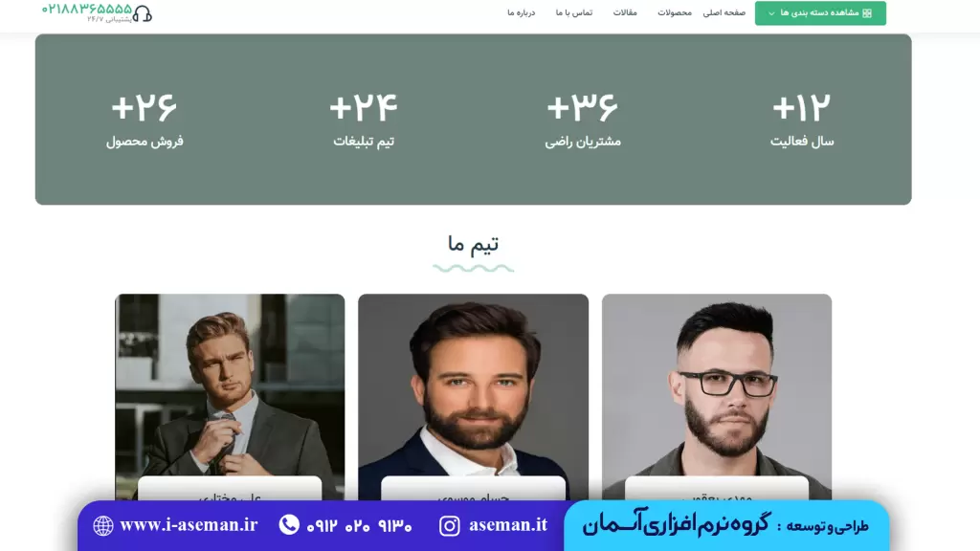Click the chevron arrow on the green categories button

(771, 13)
